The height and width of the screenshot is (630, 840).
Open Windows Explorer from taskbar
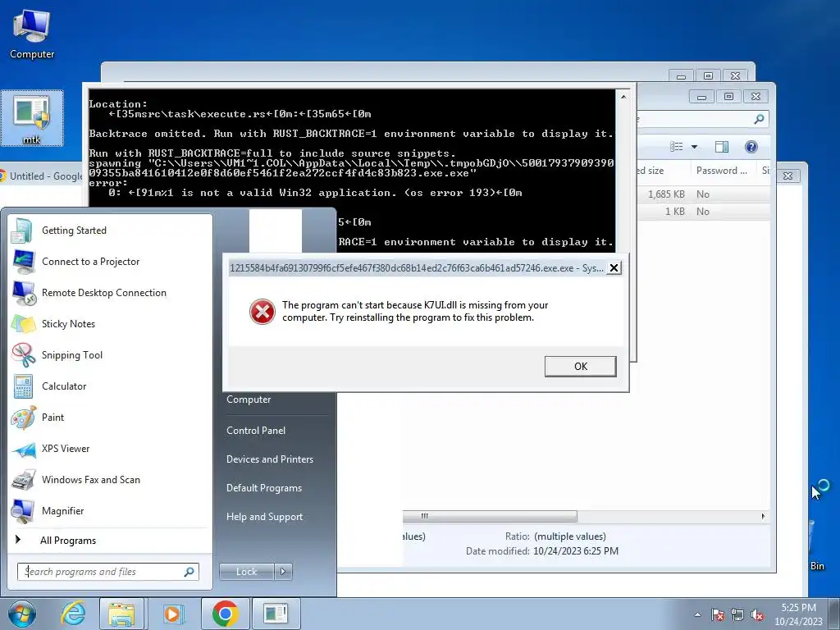(x=121, y=614)
